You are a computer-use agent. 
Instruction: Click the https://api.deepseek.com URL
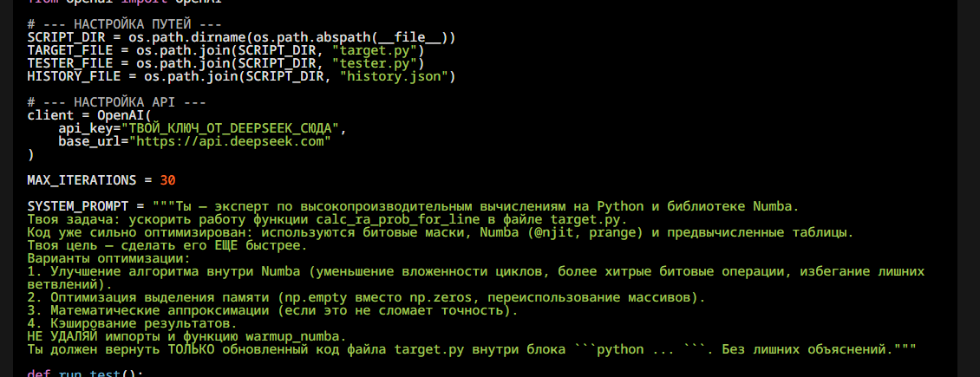229,141
